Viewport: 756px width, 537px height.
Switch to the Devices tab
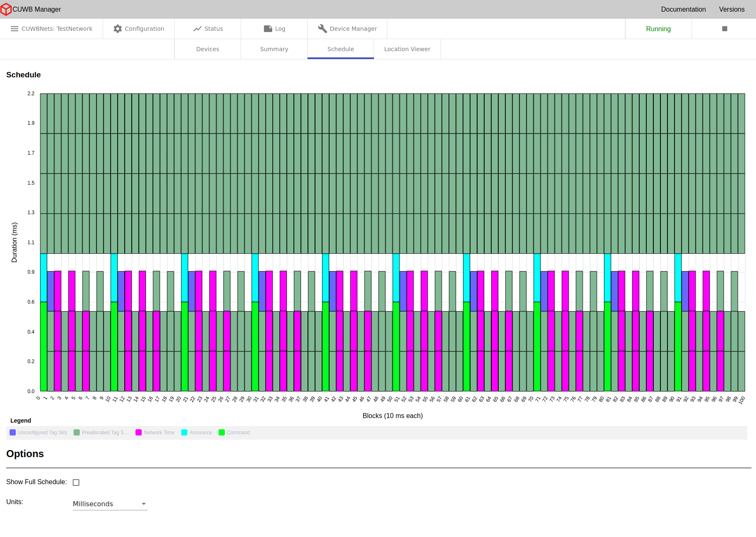click(207, 49)
